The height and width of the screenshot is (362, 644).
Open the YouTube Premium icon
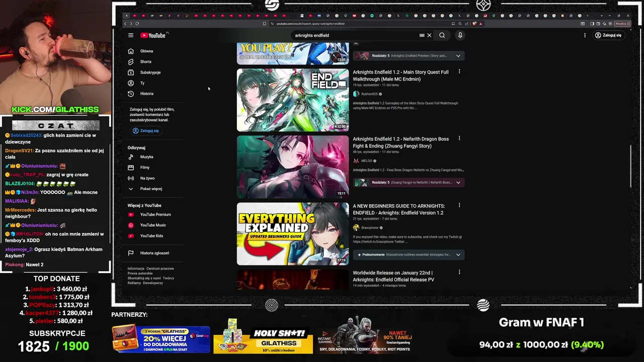131,215
